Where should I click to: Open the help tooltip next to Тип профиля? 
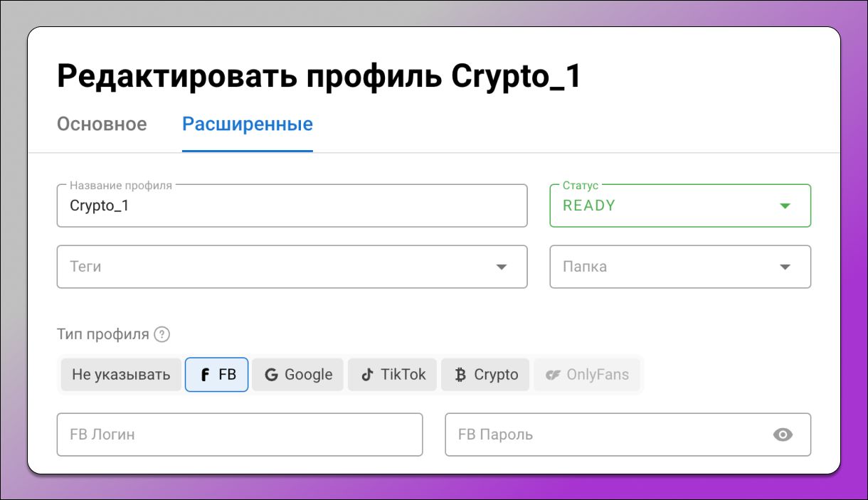pyautogui.click(x=162, y=334)
